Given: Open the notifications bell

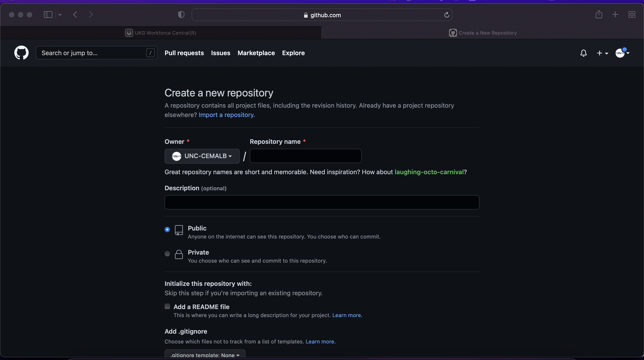Looking at the screenshot, I should coord(583,53).
